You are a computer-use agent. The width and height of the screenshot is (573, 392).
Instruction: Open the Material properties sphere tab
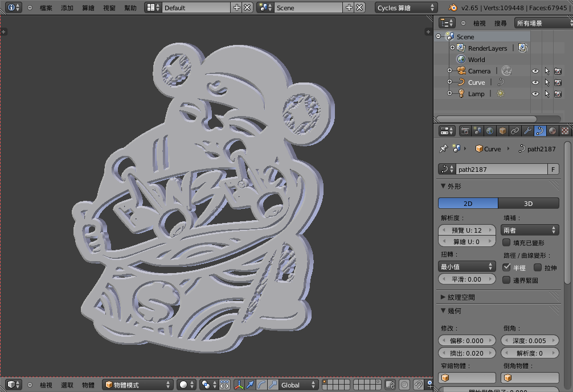pyautogui.click(x=552, y=131)
